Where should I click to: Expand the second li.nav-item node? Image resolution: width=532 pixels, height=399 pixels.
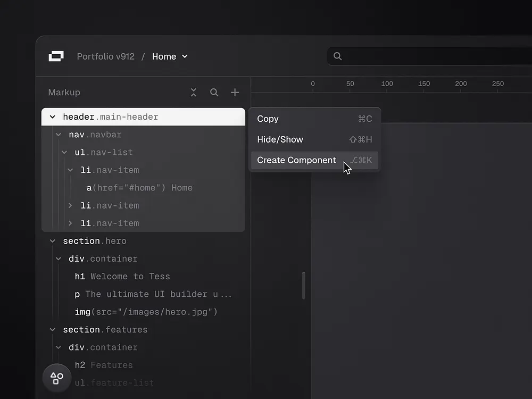click(70, 205)
